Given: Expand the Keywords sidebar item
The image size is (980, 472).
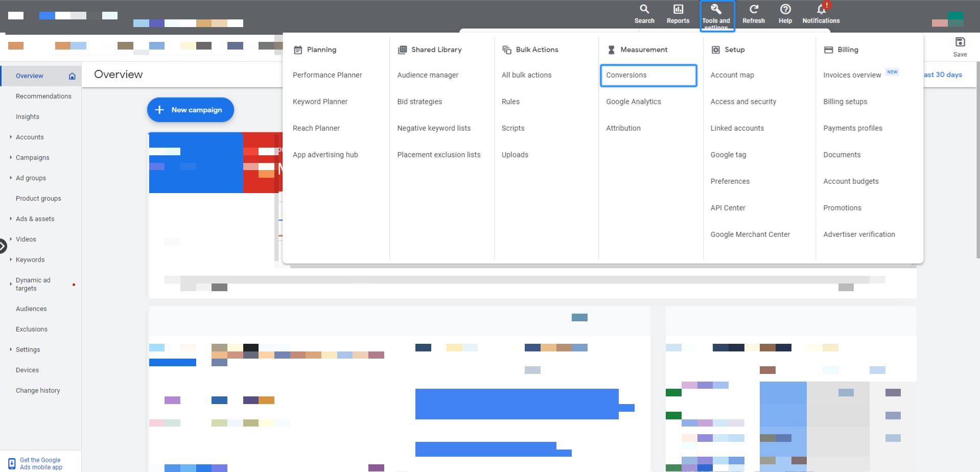Looking at the screenshot, I should click(11, 259).
